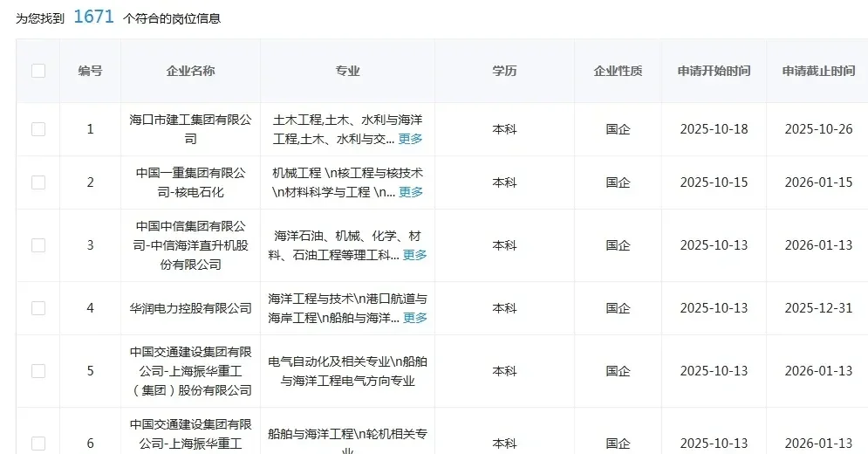Click the 申请开始时间 column header
Viewport: 868px width, 454px height.
click(714, 71)
